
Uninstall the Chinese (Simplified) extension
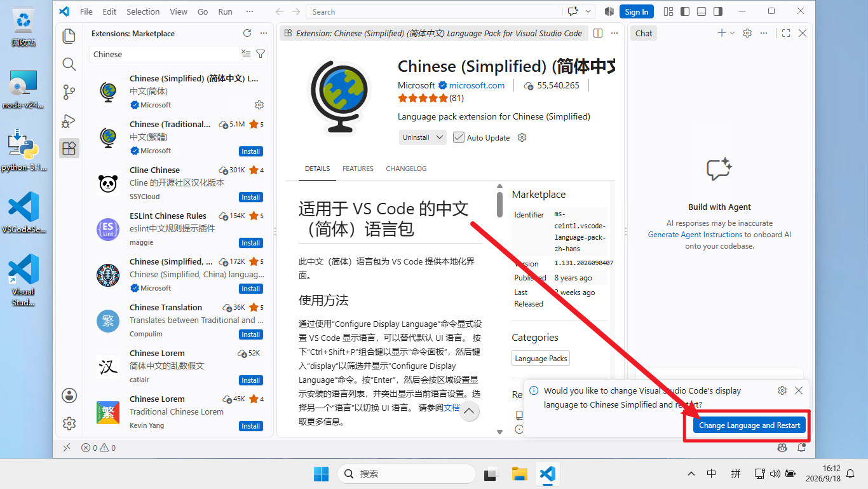click(416, 137)
